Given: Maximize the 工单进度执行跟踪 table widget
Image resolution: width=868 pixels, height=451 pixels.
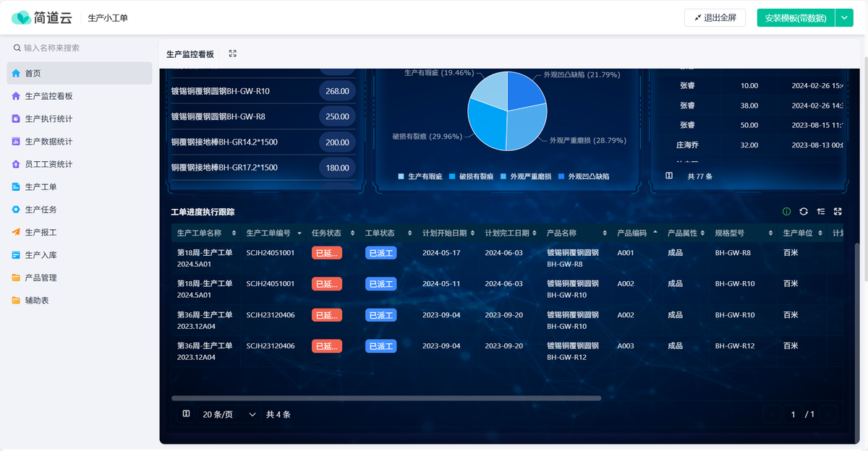Looking at the screenshot, I should click(838, 212).
